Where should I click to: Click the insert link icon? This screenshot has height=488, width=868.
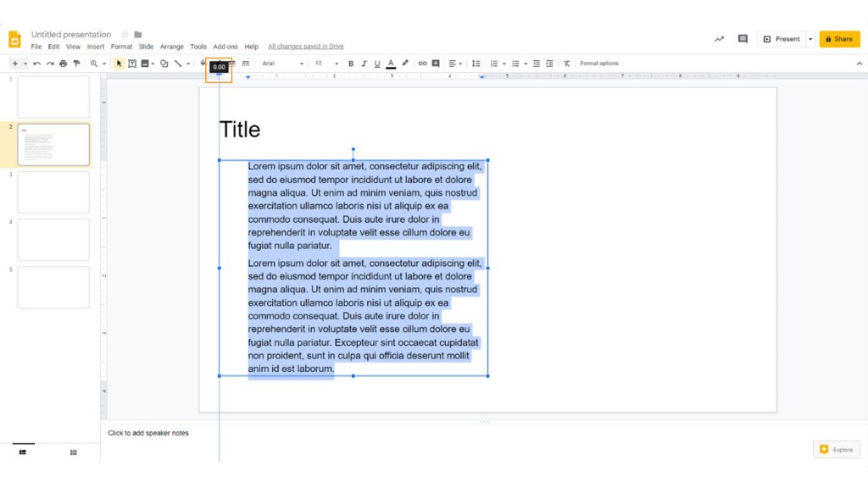click(x=421, y=64)
